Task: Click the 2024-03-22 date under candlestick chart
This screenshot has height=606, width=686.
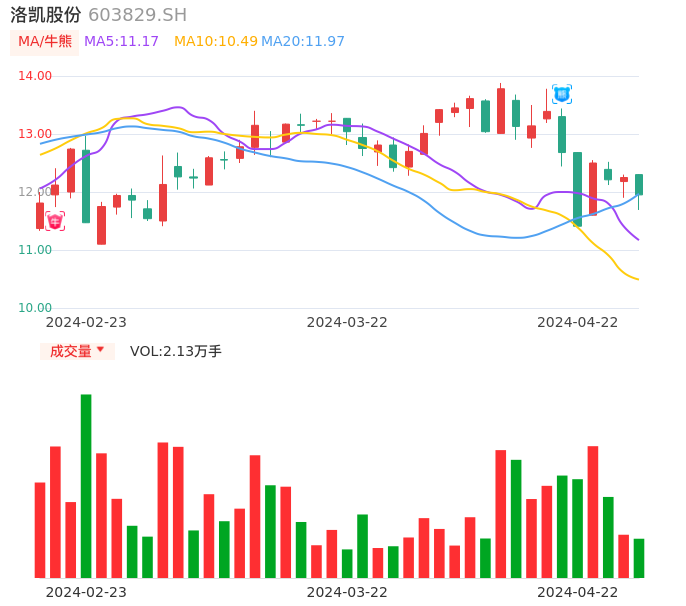Action: (347, 322)
